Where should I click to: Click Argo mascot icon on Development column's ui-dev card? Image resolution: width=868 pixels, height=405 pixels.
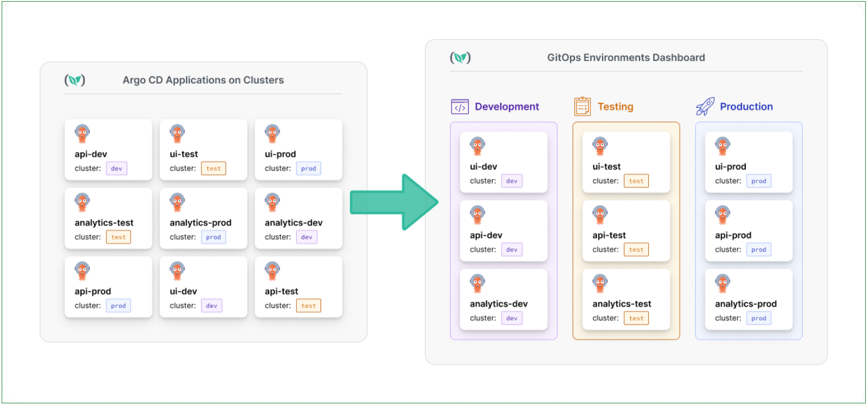478,146
